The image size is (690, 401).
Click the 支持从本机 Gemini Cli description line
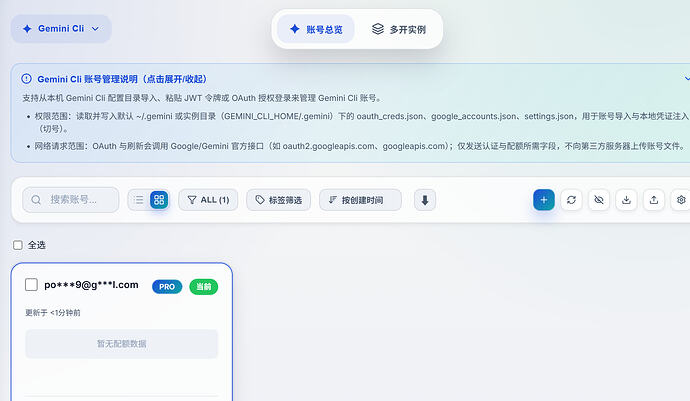(202, 98)
